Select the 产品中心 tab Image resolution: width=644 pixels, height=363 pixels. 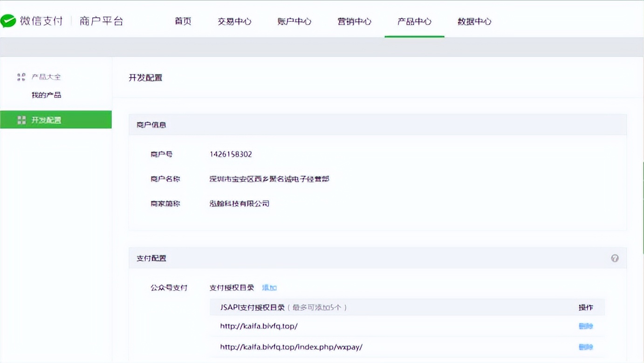tap(414, 21)
